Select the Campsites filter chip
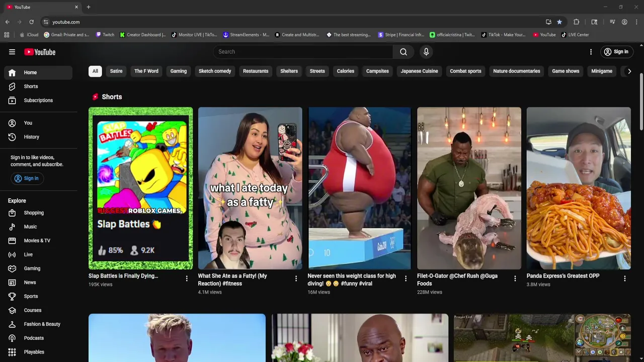The image size is (644, 362). click(377, 71)
